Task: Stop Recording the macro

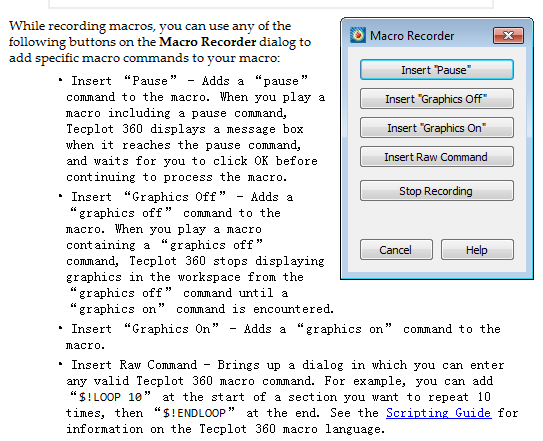Action: [x=437, y=191]
